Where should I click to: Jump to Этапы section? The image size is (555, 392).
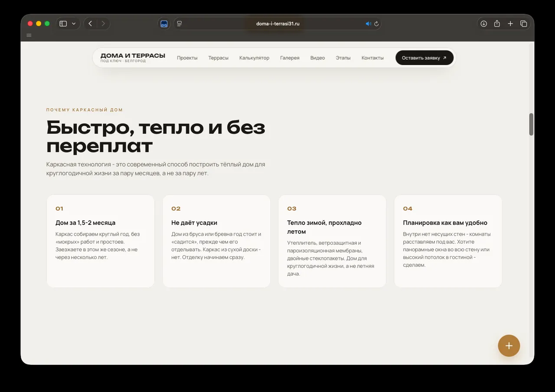(x=343, y=58)
